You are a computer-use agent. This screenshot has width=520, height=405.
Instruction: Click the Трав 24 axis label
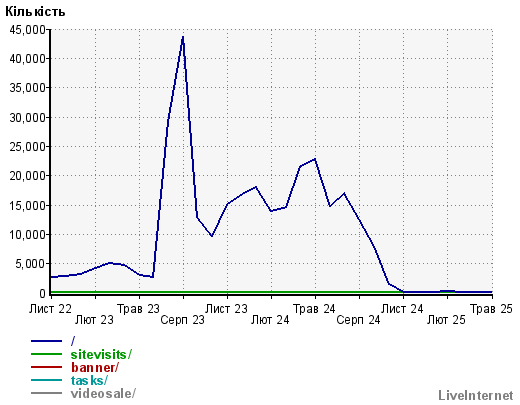click(314, 309)
